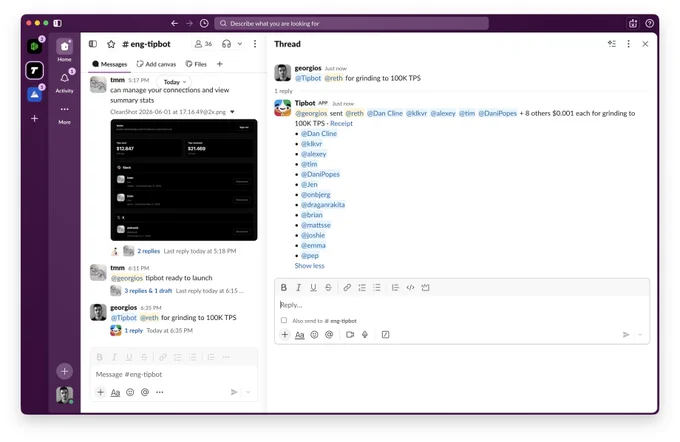Check Also send to #eng-tipbot
This screenshot has height=442, width=680.
[284, 321]
